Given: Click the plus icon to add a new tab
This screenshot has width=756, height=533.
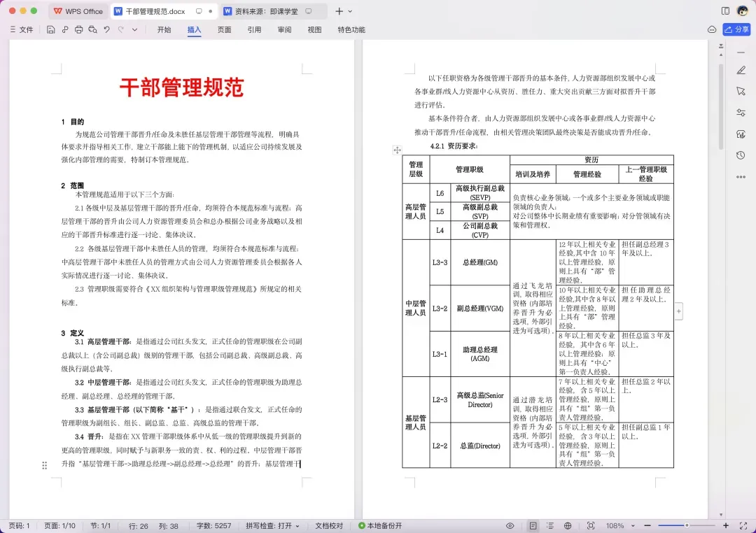Looking at the screenshot, I should [x=339, y=11].
